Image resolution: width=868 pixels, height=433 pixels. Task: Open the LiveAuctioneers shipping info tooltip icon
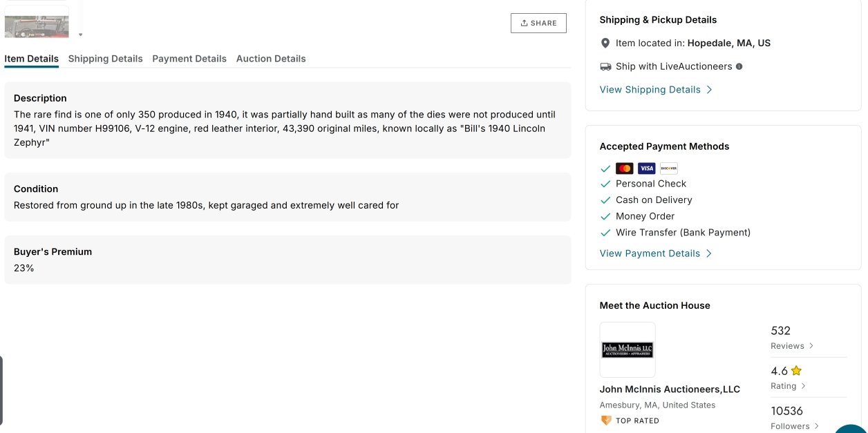[739, 67]
